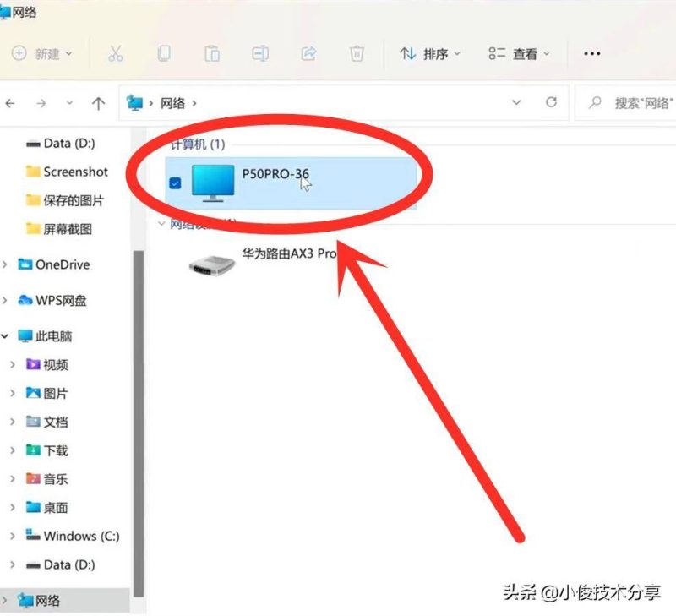
Task: Click the Delete trash icon
Action: (357, 53)
